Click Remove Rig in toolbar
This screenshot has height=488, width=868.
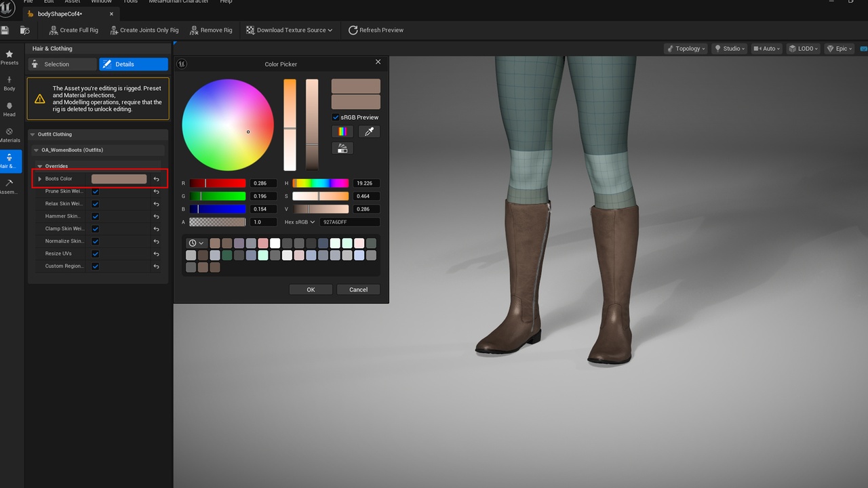[x=211, y=30]
